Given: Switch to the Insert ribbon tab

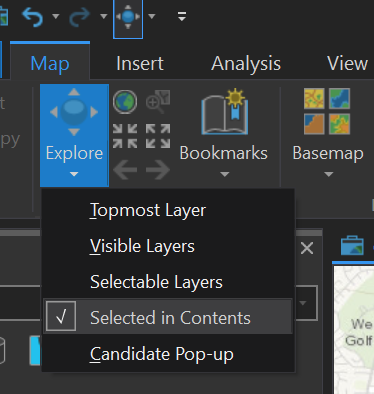Looking at the screenshot, I should point(140,63).
